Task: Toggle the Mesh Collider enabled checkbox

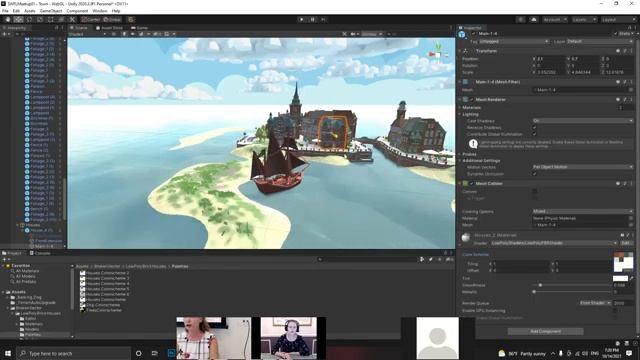Action: 472,184
